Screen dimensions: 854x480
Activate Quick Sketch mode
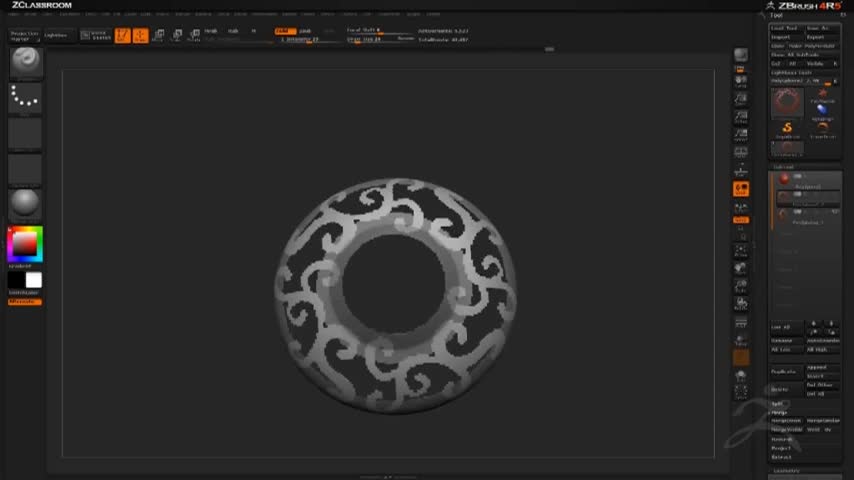(x=96, y=36)
